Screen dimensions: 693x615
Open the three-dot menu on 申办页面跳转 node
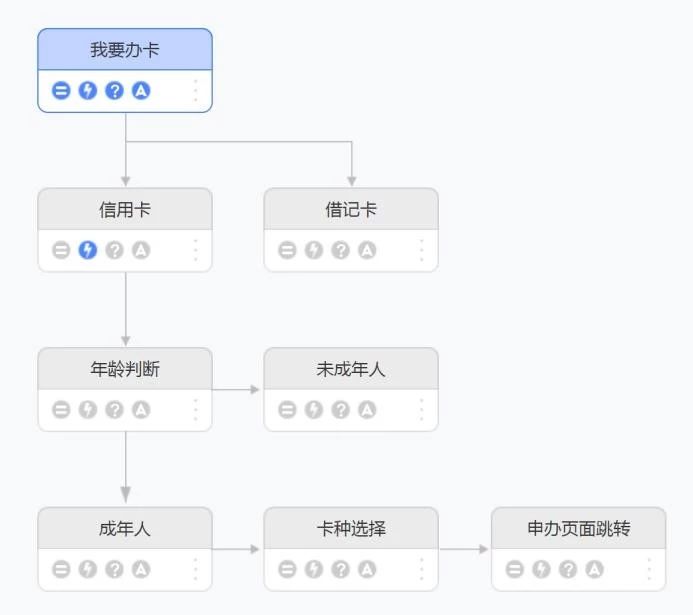click(x=649, y=569)
